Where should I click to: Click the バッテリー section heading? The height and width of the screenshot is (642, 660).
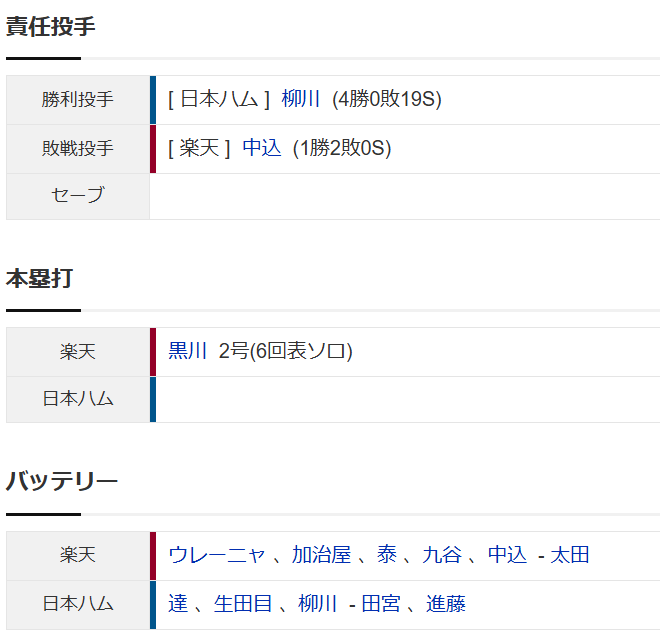[x=62, y=482]
